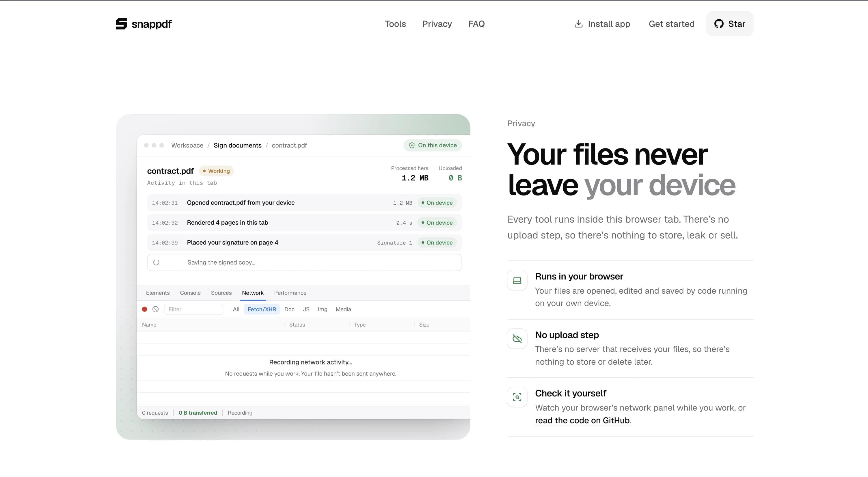Switch to the Sources devtools tab
868x477 pixels.
tap(221, 293)
